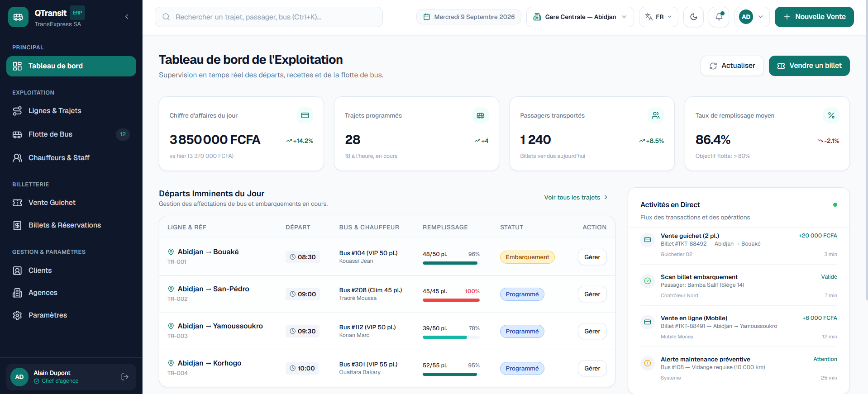Click the passengers icon in Passagers transportés card

(x=656, y=115)
